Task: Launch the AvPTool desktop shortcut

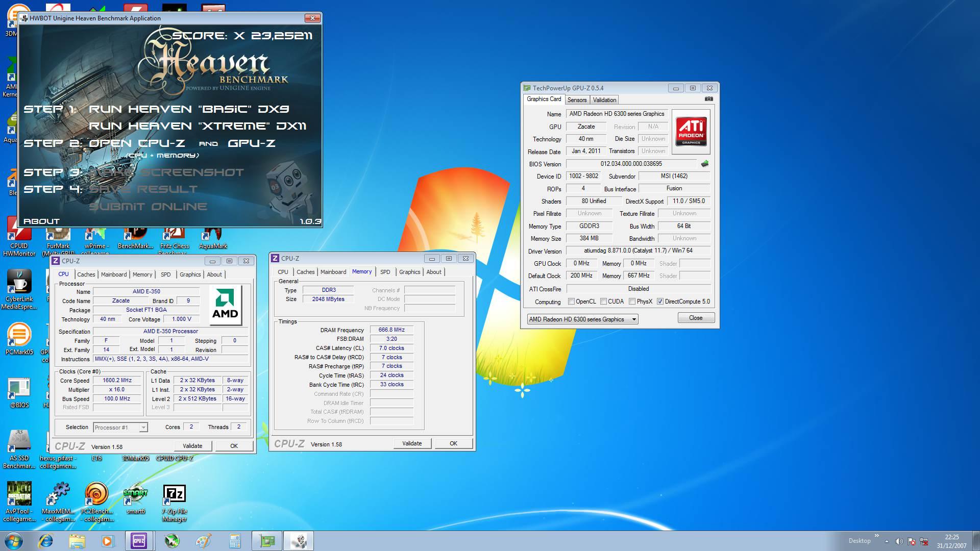Action: [19, 502]
